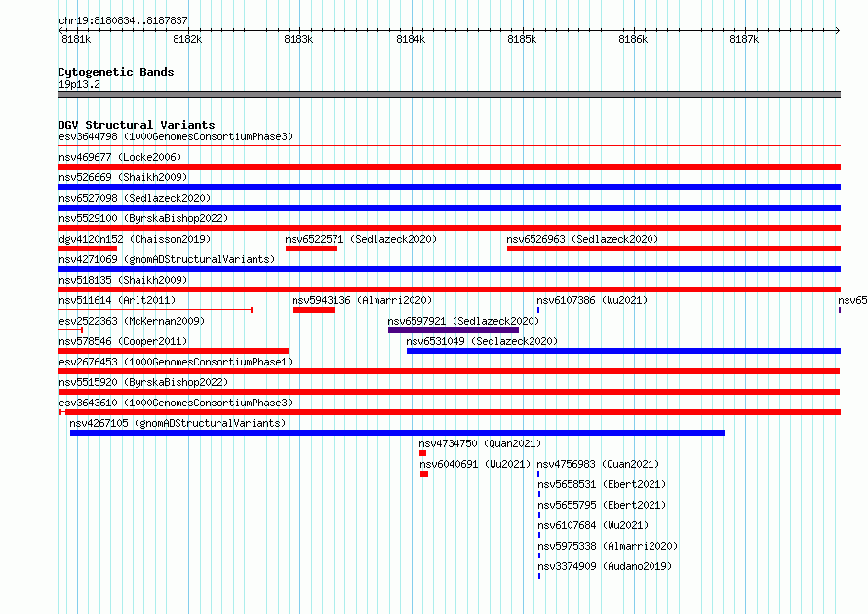The height and width of the screenshot is (614, 868).
Task: Select the red nsv5943136 bar
Action: [313, 310]
